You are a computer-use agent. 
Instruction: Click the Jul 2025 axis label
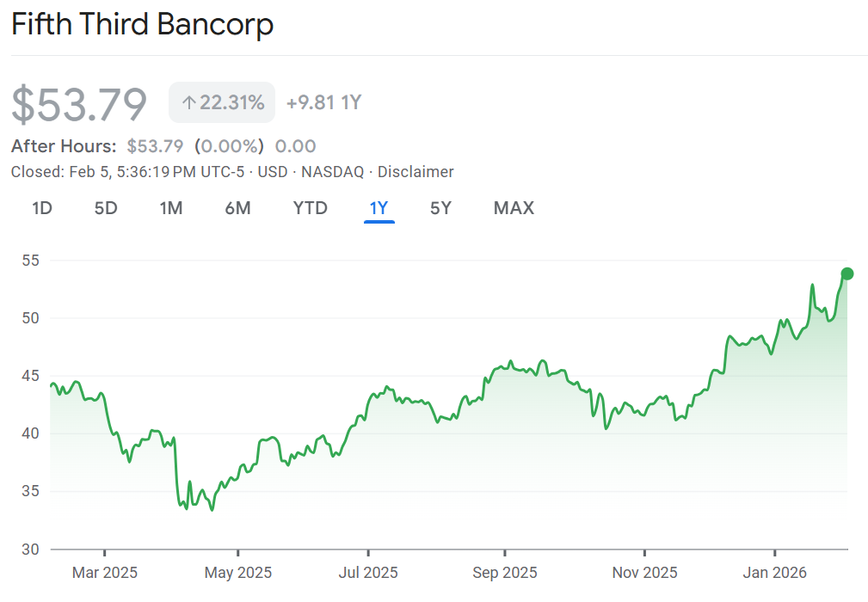[x=368, y=572]
